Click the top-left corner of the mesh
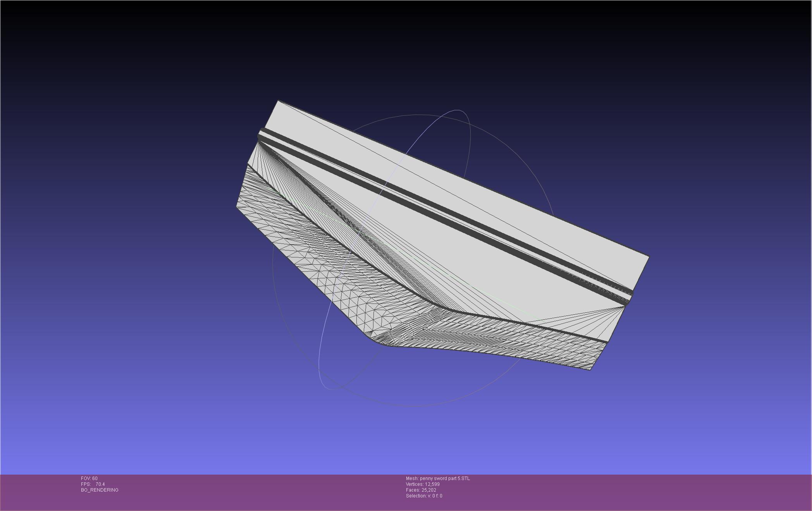This screenshot has height=511, width=812. 279,102
